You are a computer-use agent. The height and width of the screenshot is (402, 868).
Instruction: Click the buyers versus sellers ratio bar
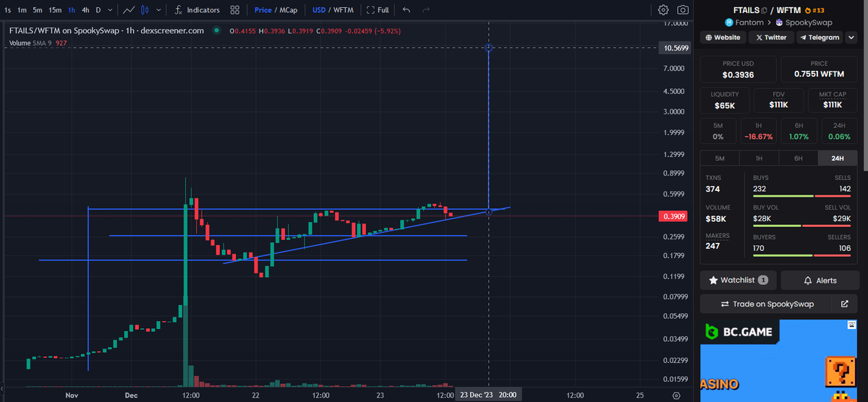[801, 255]
